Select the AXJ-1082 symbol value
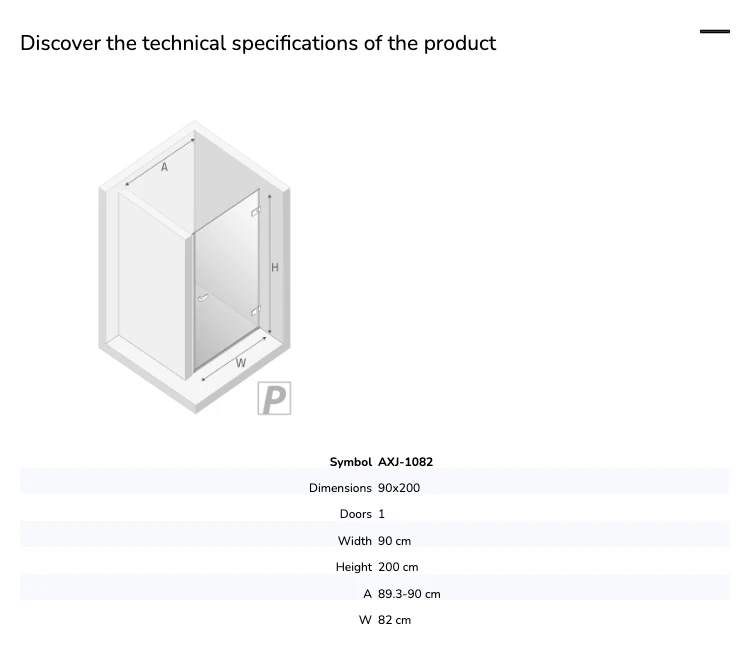The height and width of the screenshot is (647, 750). pyautogui.click(x=405, y=462)
